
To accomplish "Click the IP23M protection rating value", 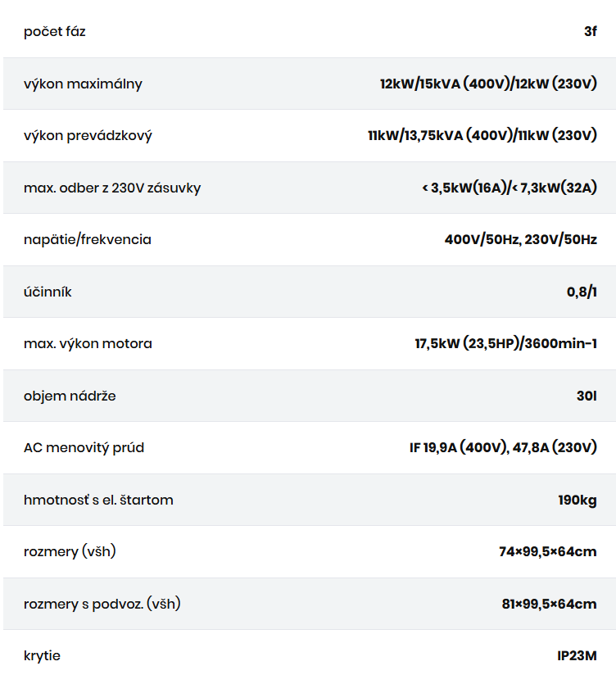I will point(577,655).
